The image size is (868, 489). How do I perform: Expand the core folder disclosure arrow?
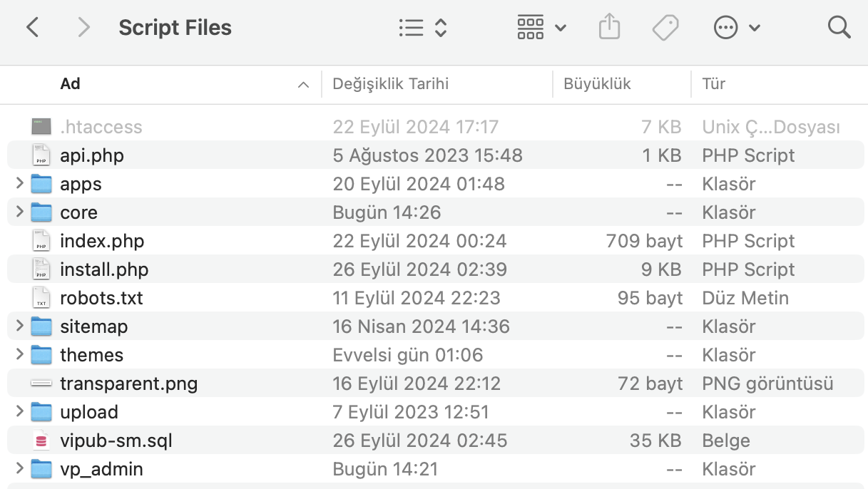coord(20,212)
